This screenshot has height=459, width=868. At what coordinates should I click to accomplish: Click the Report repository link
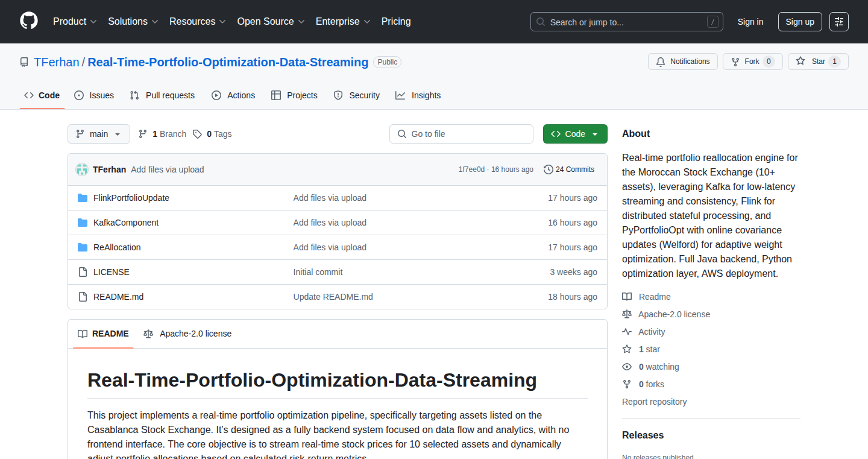coord(655,402)
